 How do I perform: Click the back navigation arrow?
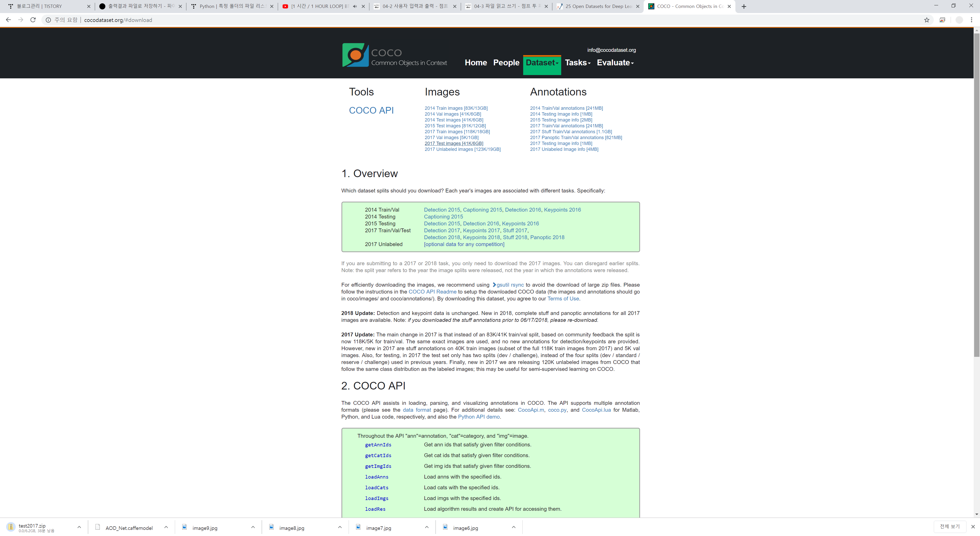tap(8, 20)
